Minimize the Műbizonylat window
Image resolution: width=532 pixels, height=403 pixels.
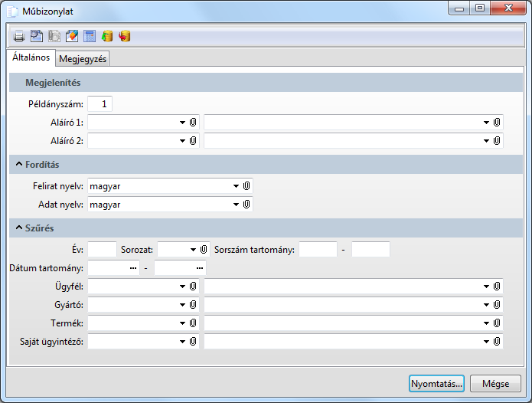coord(459,8)
